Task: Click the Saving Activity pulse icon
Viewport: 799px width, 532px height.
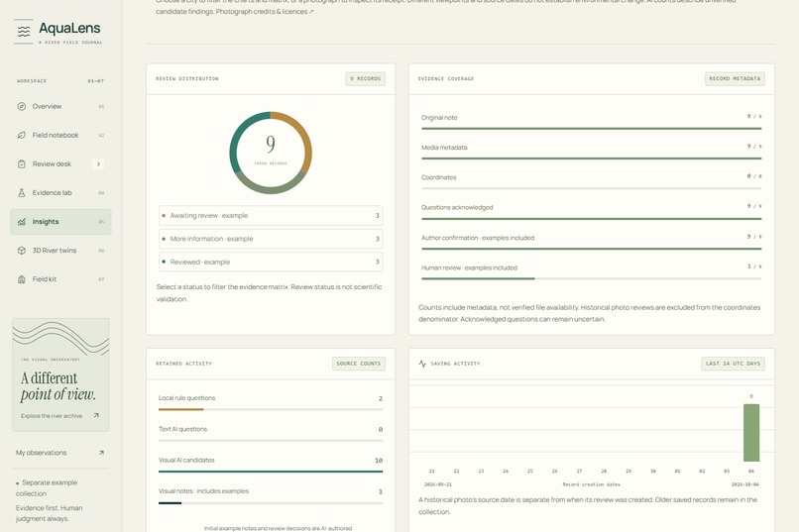Action: 422,364
